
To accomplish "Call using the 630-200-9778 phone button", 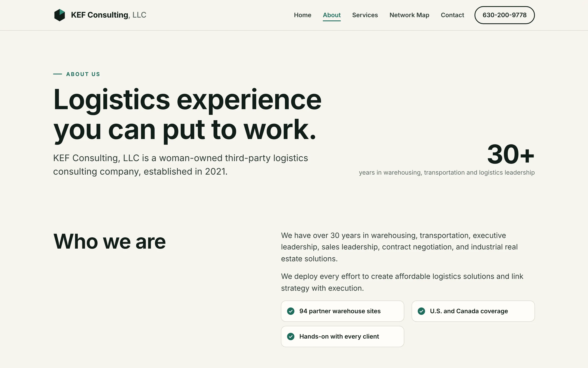I will [504, 15].
